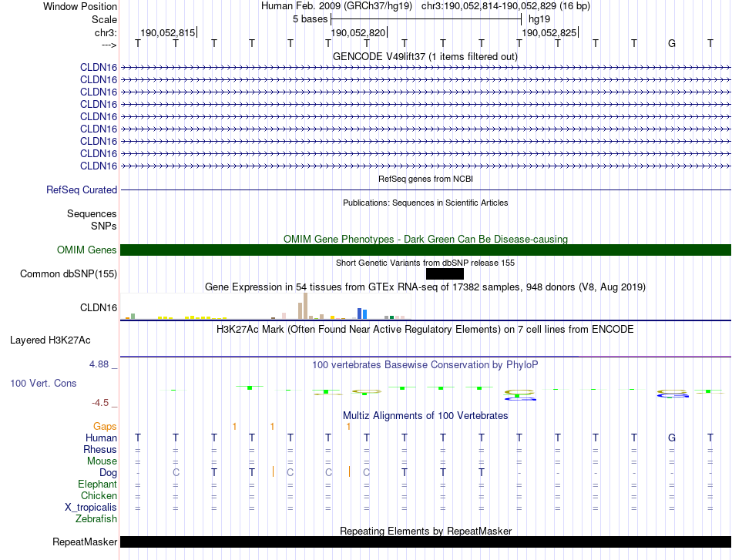Viewport: 732px width, 560px height.
Task: Open the H3K27Ac Mark track title
Action: coord(425,330)
